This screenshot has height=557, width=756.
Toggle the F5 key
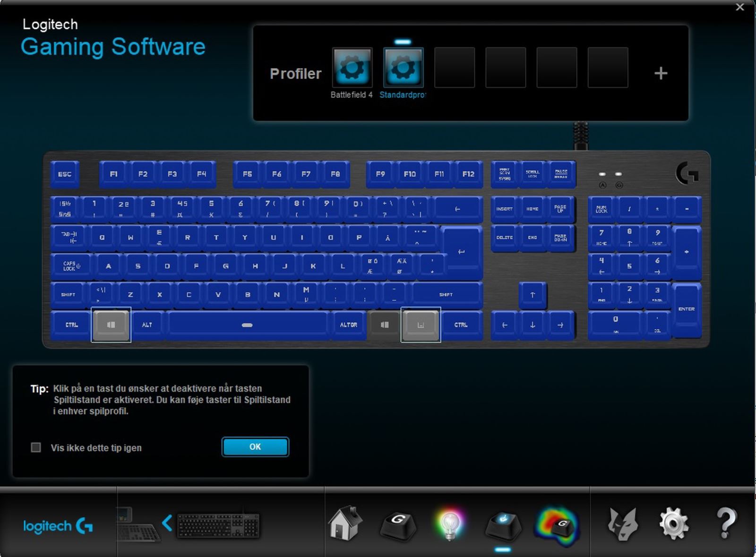(x=248, y=174)
